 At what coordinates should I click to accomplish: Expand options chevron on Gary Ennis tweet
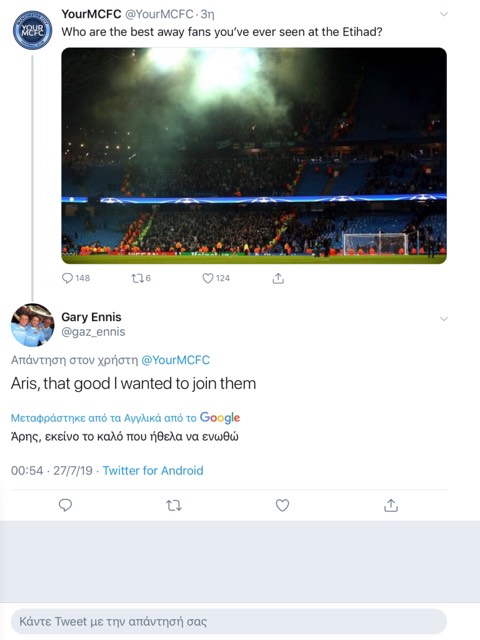click(x=444, y=319)
